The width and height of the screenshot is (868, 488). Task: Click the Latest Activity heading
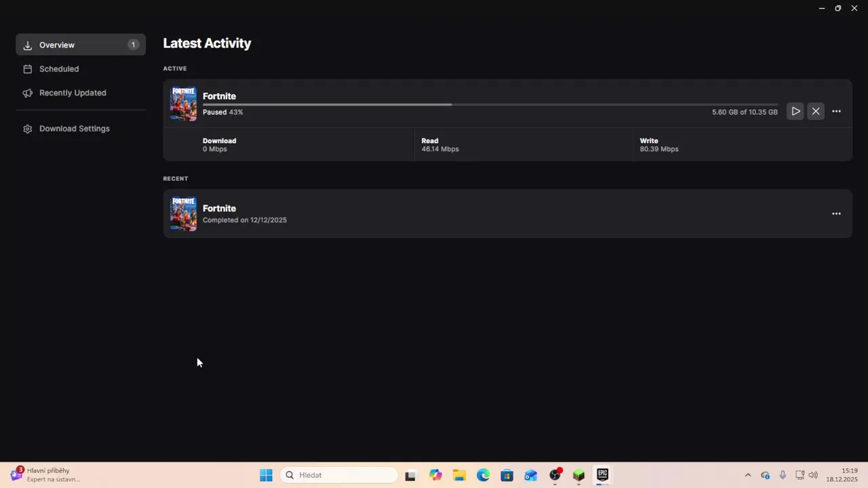coord(207,43)
